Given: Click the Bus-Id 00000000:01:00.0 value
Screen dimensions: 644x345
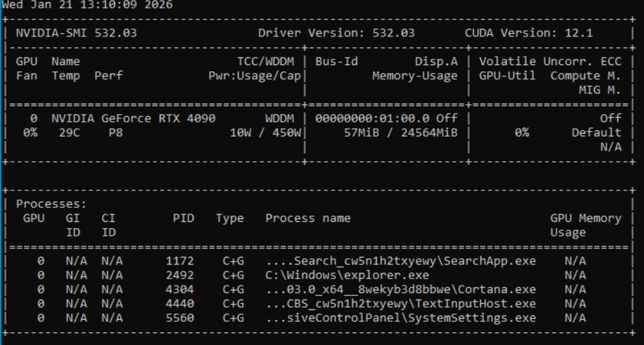Looking at the screenshot, I should tap(373, 119).
